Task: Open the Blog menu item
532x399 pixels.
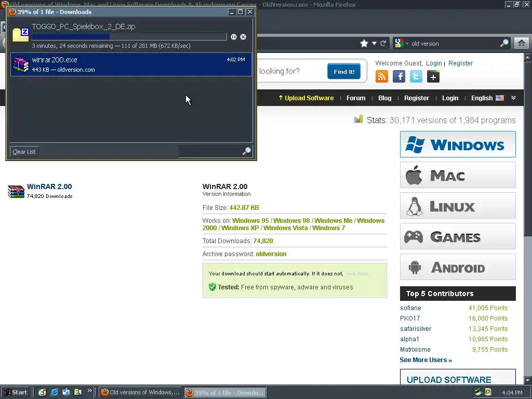Action: (x=385, y=98)
